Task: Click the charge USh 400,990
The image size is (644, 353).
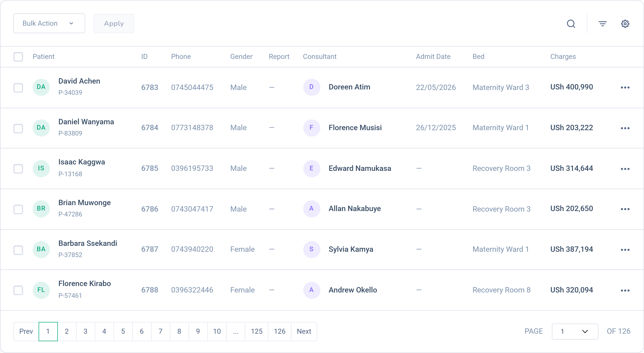Action: click(571, 87)
